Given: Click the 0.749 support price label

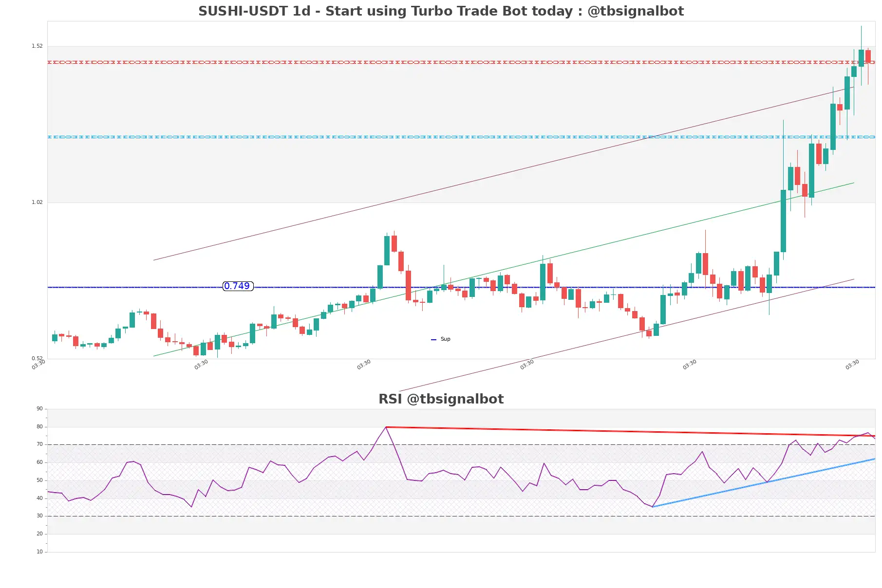Looking at the screenshot, I should pos(238,286).
